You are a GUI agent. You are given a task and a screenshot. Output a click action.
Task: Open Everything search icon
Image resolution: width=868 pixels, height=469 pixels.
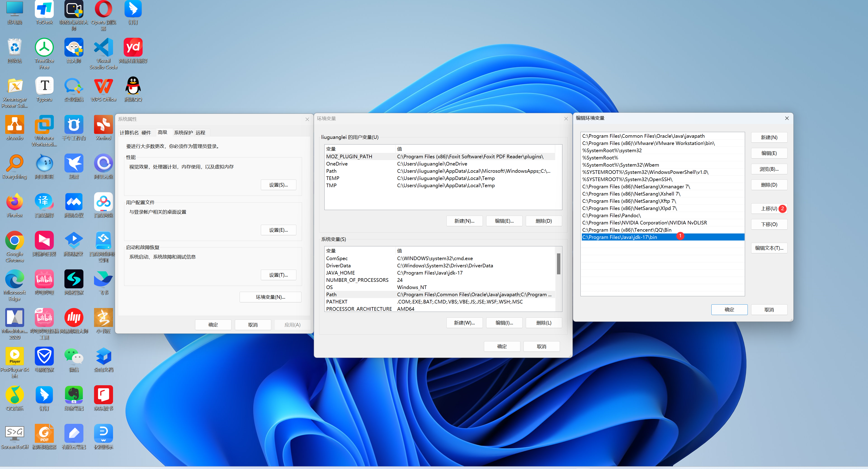(x=14, y=166)
